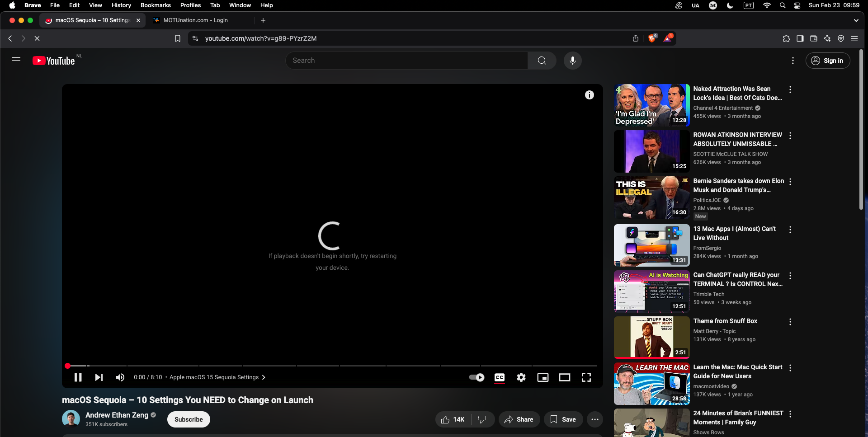This screenshot has width=868, height=437.
Task: Toggle closed captions CC button
Action: pyautogui.click(x=500, y=377)
